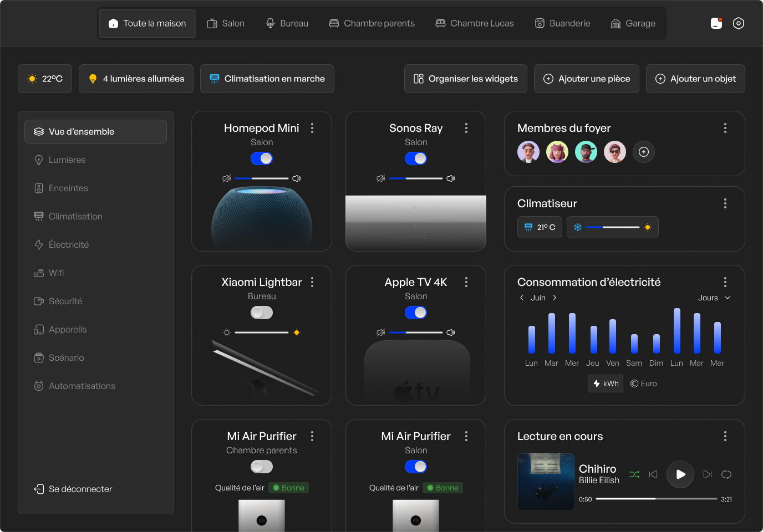Add a new household member with plus icon
The width and height of the screenshot is (763, 532).
(643, 152)
